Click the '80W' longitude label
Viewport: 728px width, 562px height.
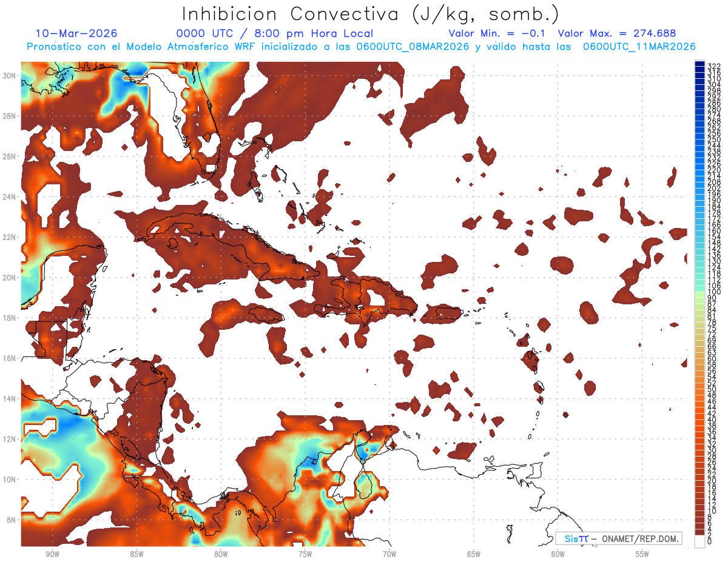[x=221, y=554]
